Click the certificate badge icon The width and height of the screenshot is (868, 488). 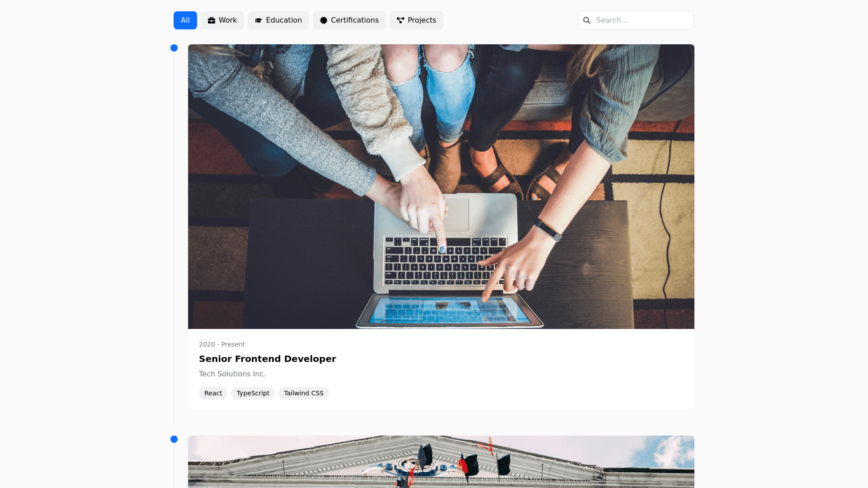coord(324,20)
